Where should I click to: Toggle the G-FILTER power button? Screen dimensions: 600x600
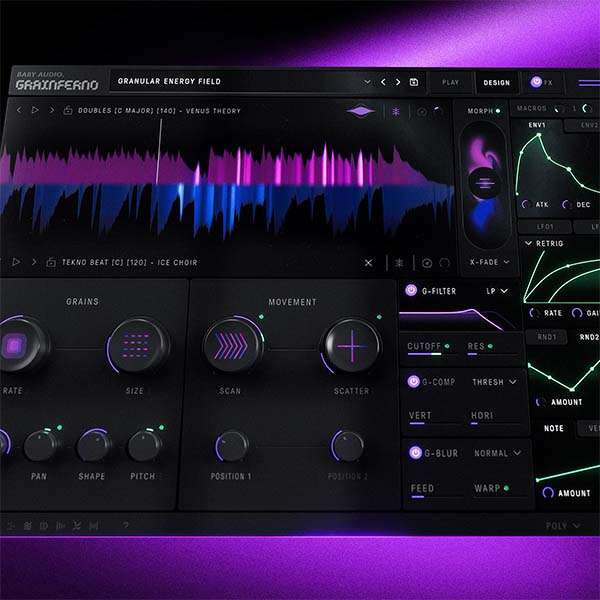tap(411, 290)
